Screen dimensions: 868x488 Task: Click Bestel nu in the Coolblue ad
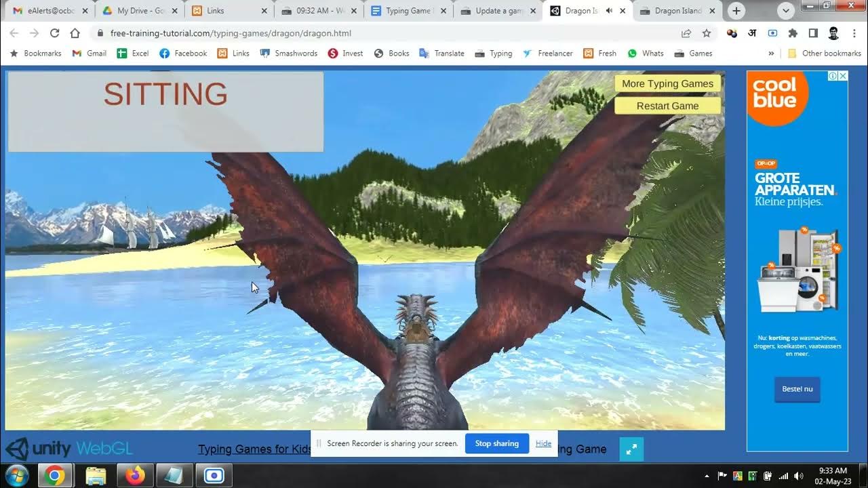797,389
